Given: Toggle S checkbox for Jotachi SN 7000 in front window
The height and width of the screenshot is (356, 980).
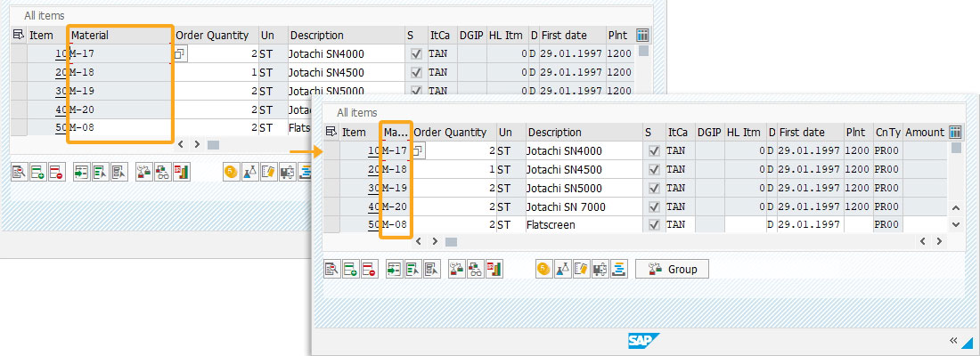Looking at the screenshot, I should [x=655, y=206].
